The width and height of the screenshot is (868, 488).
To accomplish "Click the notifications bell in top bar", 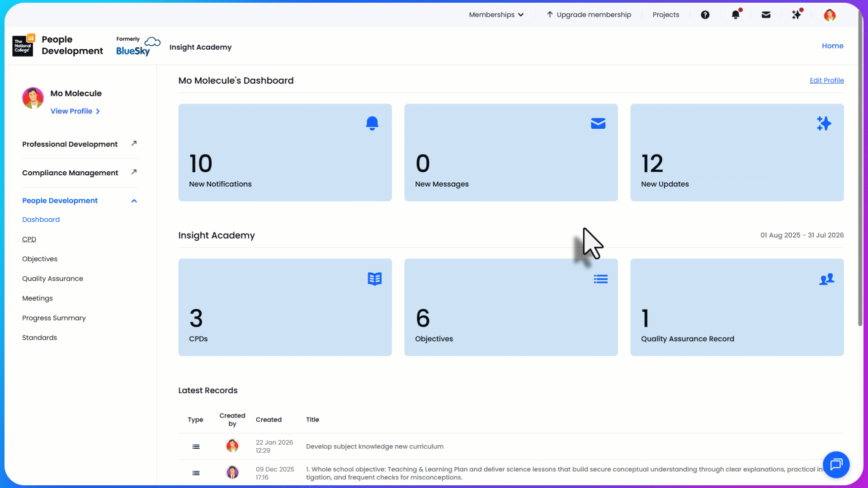I will [736, 15].
